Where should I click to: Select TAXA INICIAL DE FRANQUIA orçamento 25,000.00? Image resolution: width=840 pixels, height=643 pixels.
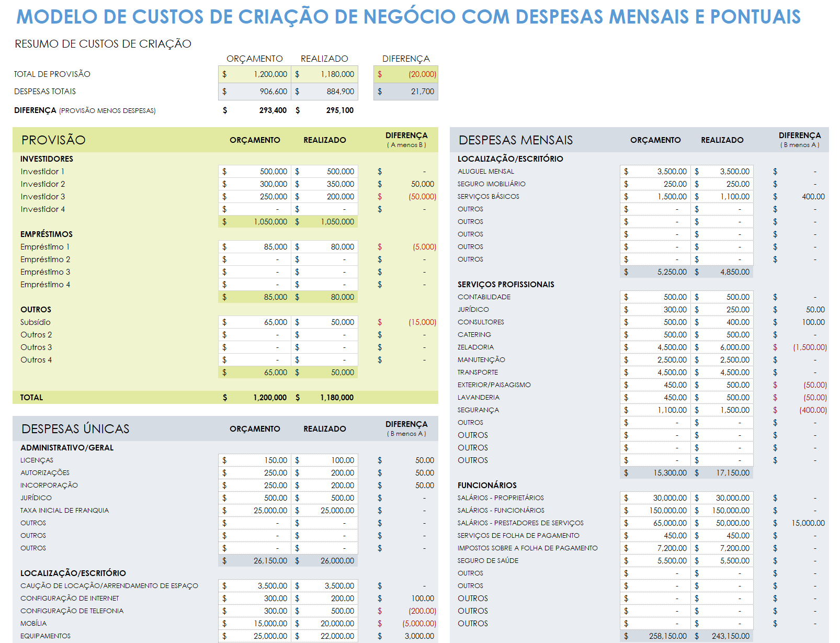[x=254, y=511]
